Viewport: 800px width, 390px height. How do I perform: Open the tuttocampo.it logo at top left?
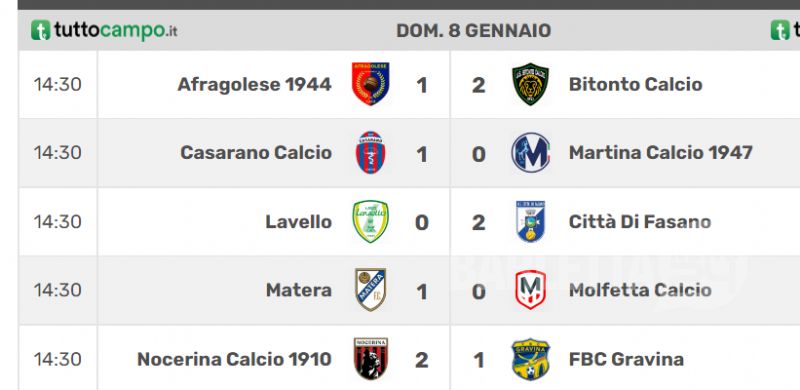(x=104, y=30)
